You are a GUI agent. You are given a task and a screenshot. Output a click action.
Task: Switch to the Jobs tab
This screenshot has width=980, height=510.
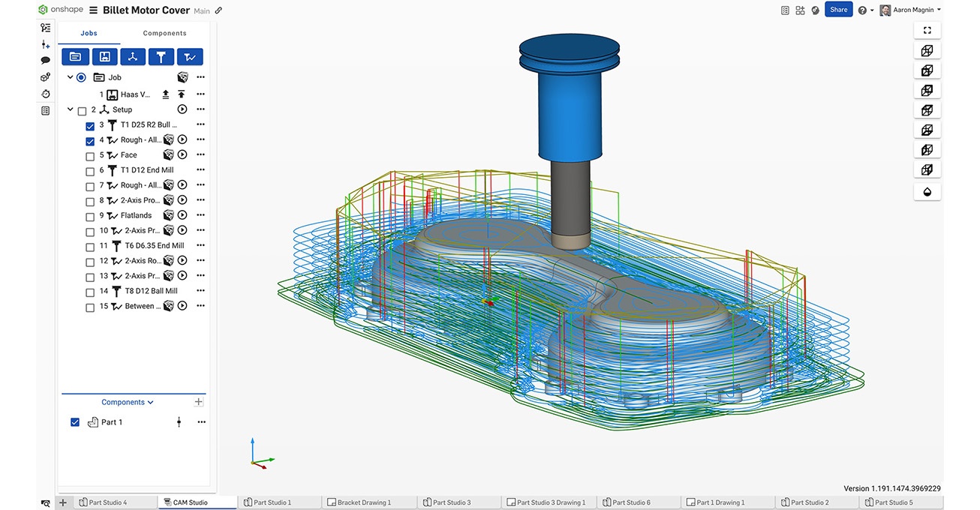(x=89, y=33)
